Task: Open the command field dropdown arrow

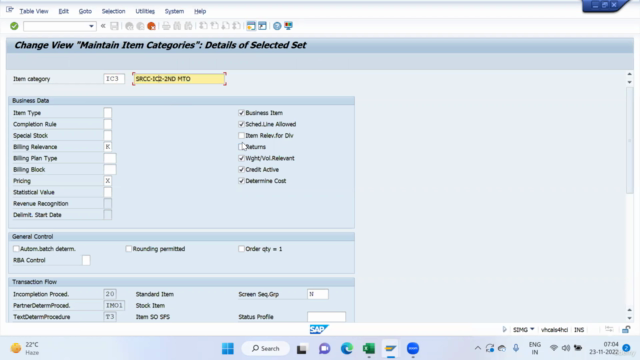Action: coord(91,26)
